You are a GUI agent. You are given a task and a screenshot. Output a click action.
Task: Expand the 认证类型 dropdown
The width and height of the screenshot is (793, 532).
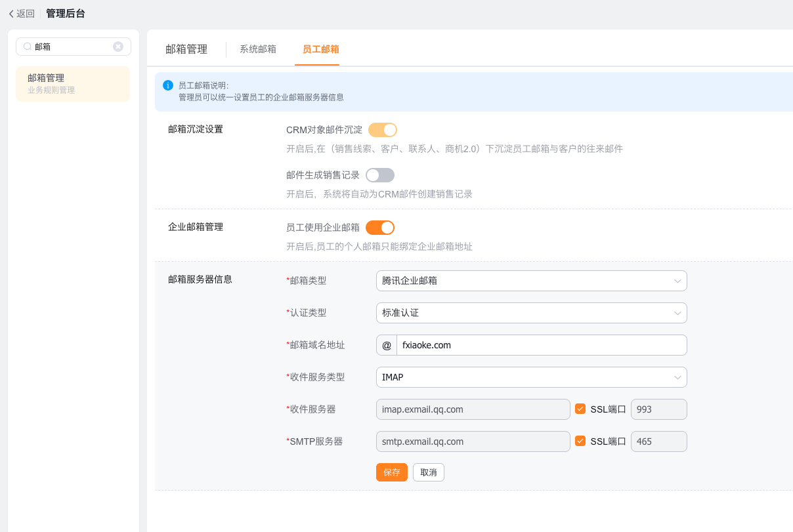pos(531,313)
